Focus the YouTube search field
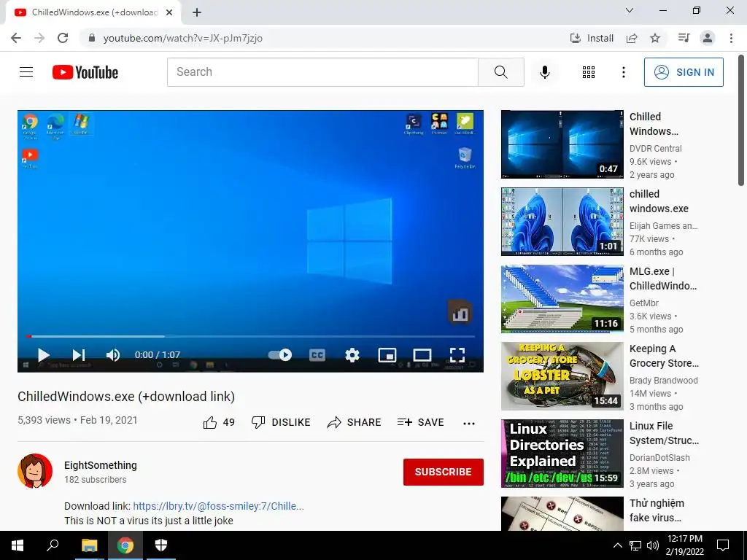The width and height of the screenshot is (747, 560). 322,72
